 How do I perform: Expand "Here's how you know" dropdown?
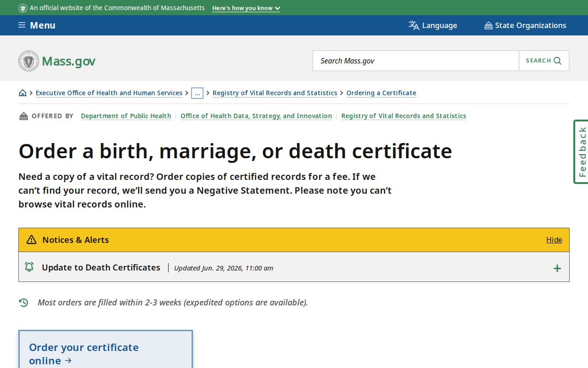[246, 8]
